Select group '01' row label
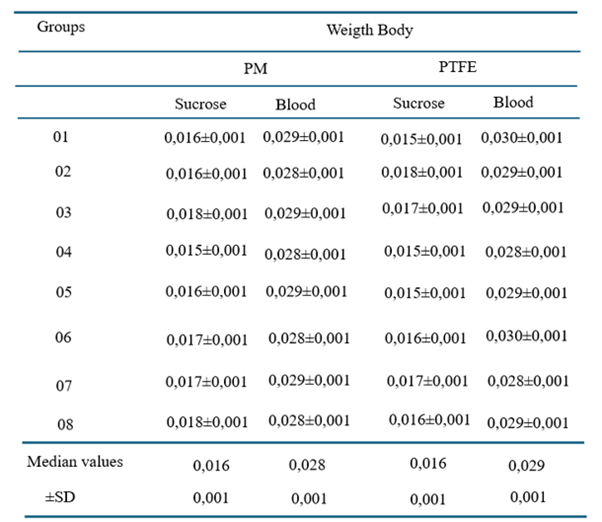Screen dimensions: 602x522 61,136
